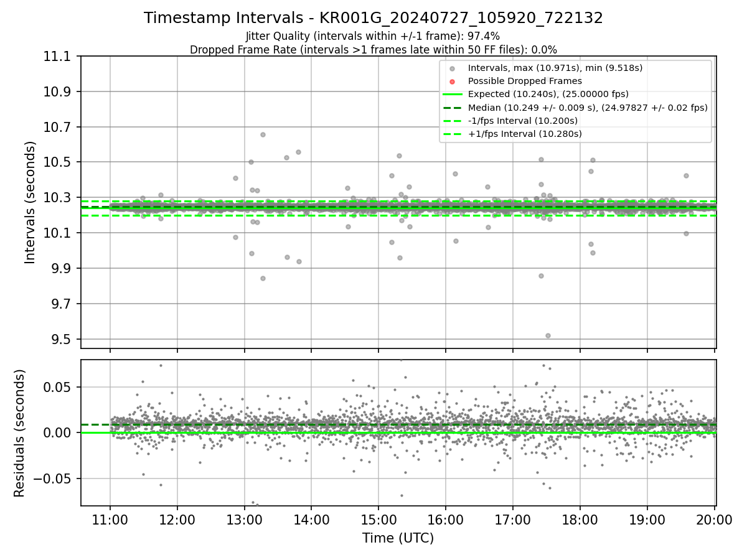Screen dimensions: 747x560
Task: Select the Jitter Quality 97.4% subtitle
Action: [x=373, y=36]
